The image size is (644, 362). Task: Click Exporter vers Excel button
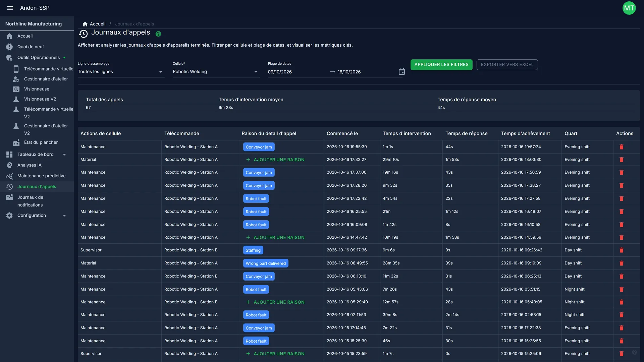pos(507,65)
